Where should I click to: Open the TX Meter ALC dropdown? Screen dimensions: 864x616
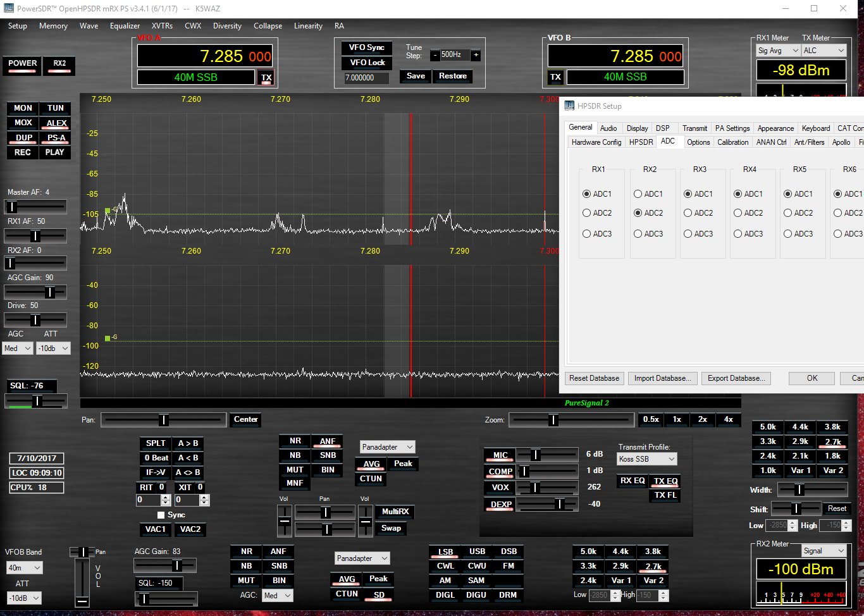tap(824, 51)
